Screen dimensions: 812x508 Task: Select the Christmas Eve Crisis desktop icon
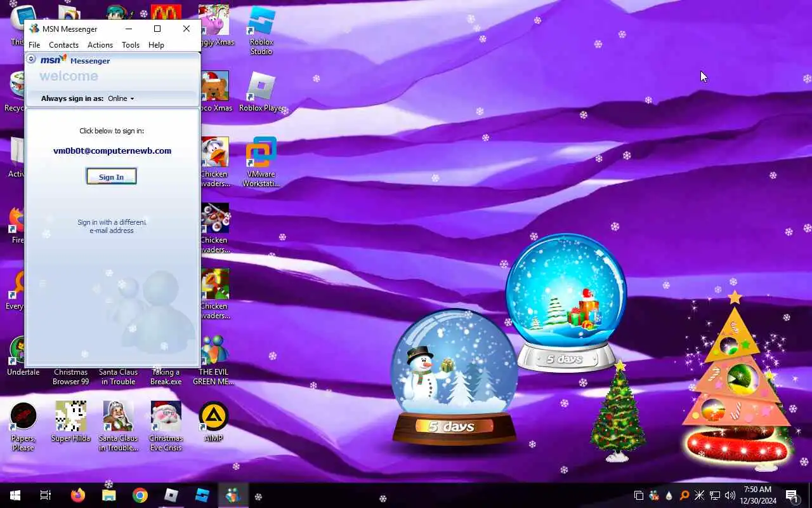166,426
